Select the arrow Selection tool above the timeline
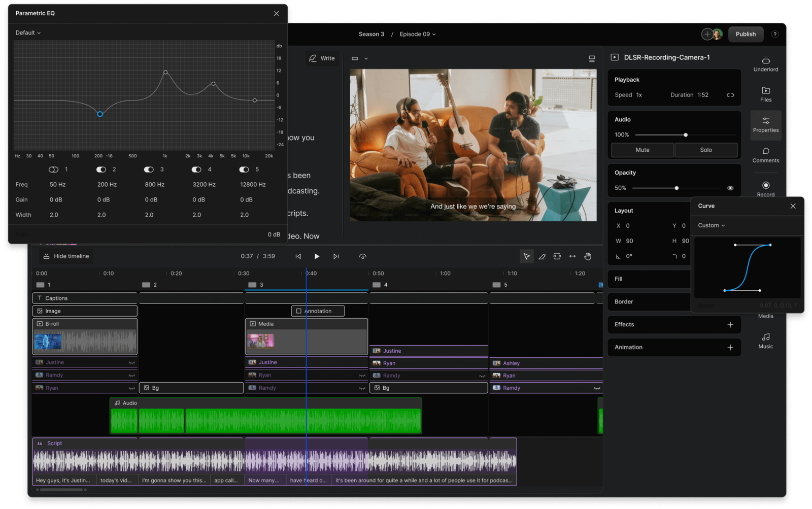This screenshot has height=509, width=812. [x=526, y=256]
